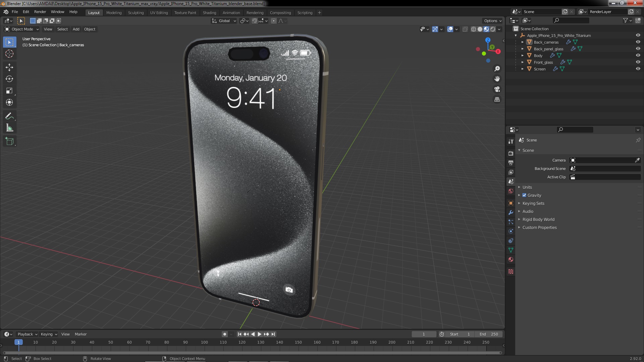Open the Object Mode dropdown
Screen dimensions: 644x362
coord(22,29)
